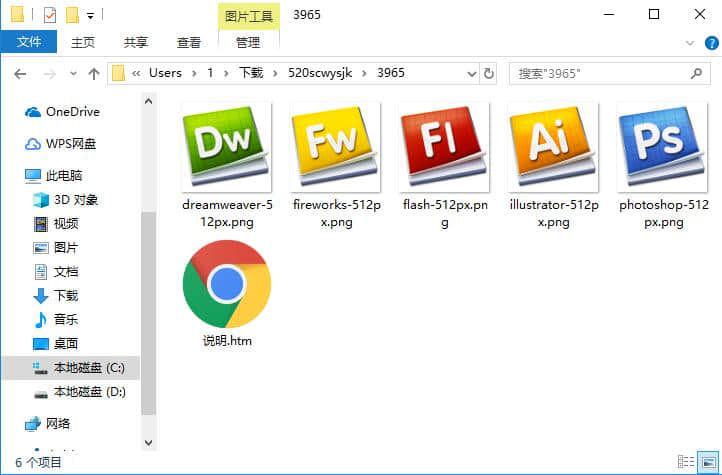Open WPS网盘 in the sidebar
The height and width of the screenshot is (475, 722).
[x=60, y=144]
